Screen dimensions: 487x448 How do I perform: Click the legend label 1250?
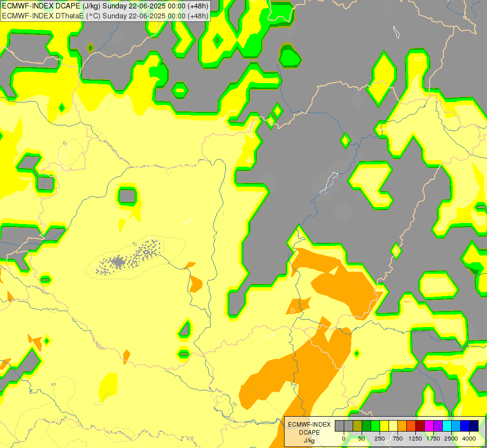click(x=415, y=439)
